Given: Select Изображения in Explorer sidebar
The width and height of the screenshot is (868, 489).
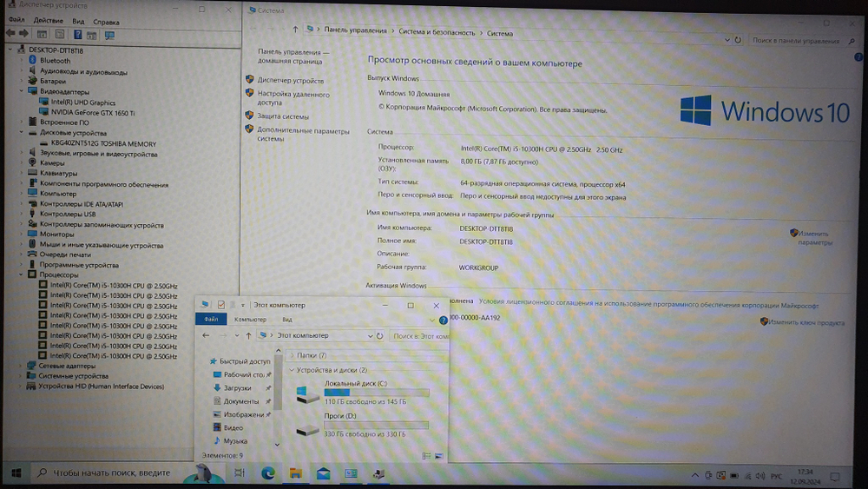Looking at the screenshot, I should [244, 414].
